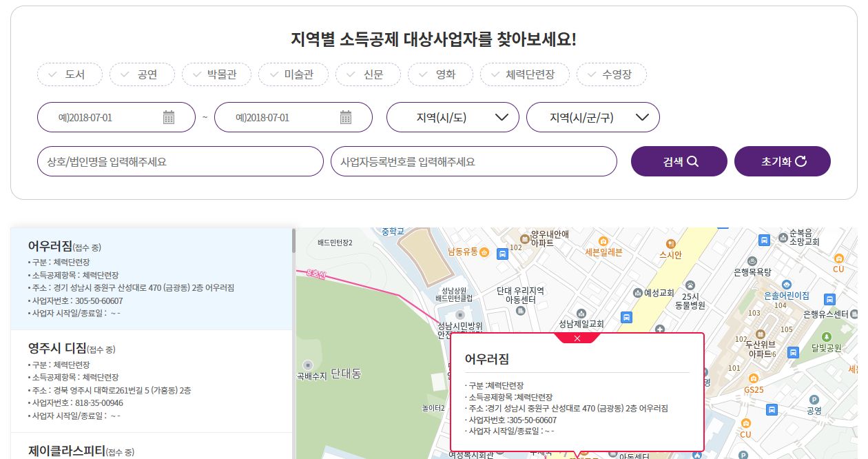Open the end date calendar icon

click(x=346, y=117)
